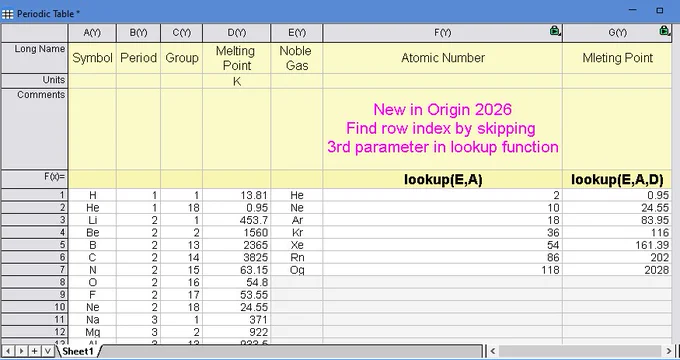This screenshot has height=360, width=680.
Task: Click the lookup(E,A) formula cell
Action: click(x=442, y=179)
